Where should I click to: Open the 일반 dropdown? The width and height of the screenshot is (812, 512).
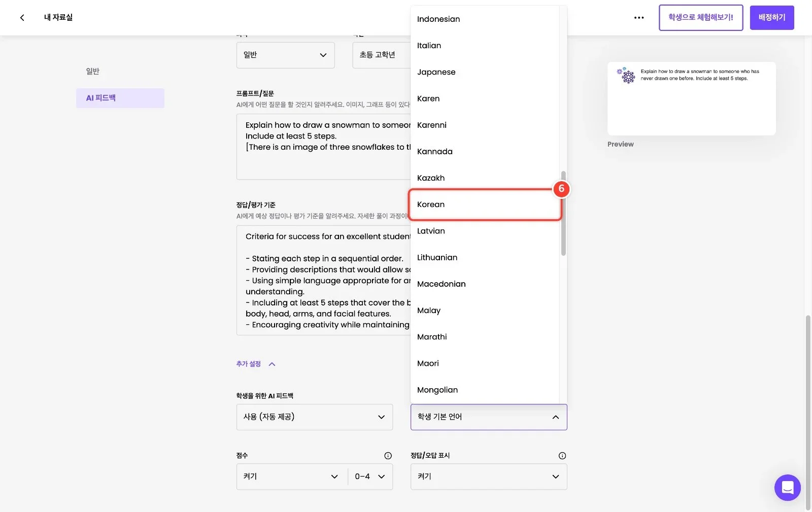pyautogui.click(x=285, y=55)
